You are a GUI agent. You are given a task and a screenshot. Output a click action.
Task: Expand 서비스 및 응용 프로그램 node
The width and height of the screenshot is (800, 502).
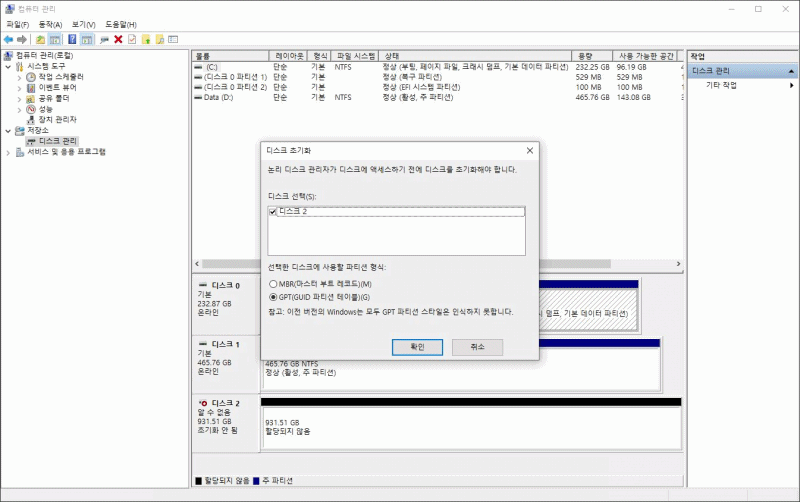(8, 152)
